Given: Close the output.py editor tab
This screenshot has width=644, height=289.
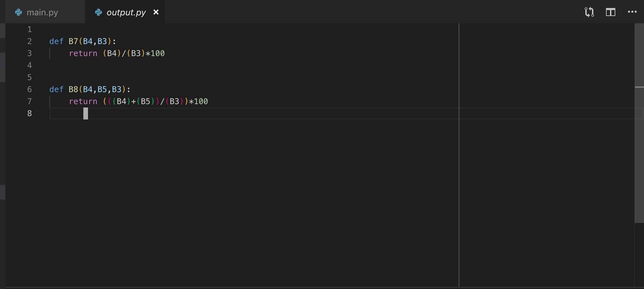Looking at the screenshot, I should pos(156,12).
